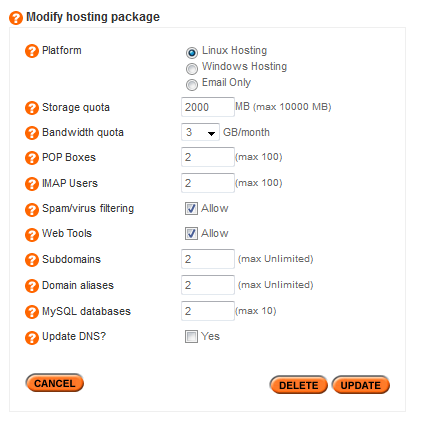Click the UPDATE button
The height and width of the screenshot is (422, 421).
[x=361, y=385]
